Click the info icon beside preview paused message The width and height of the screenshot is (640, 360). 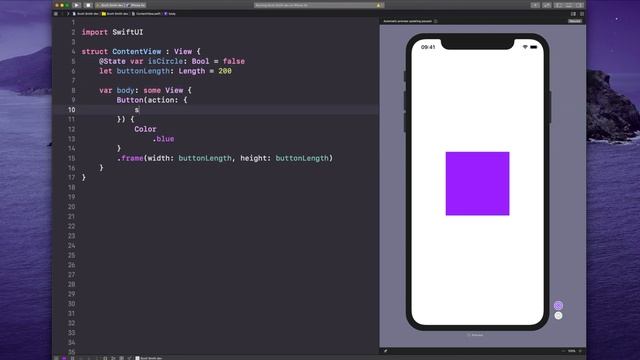436,21
